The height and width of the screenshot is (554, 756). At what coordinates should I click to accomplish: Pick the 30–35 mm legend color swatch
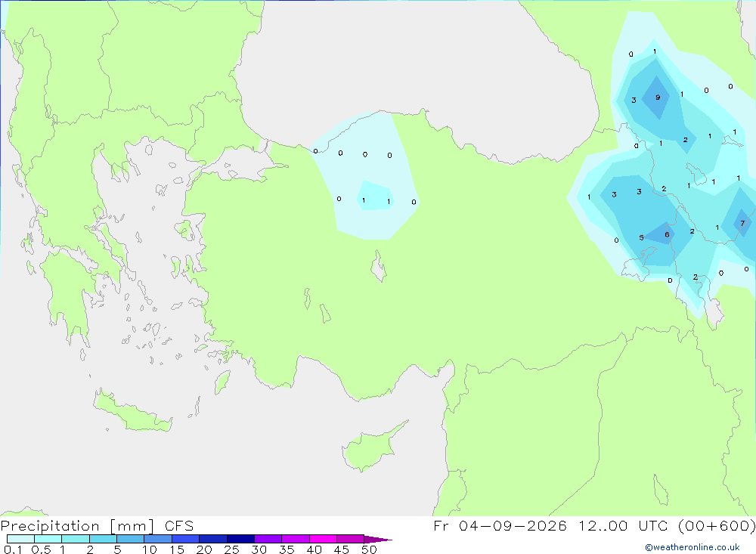point(268,539)
